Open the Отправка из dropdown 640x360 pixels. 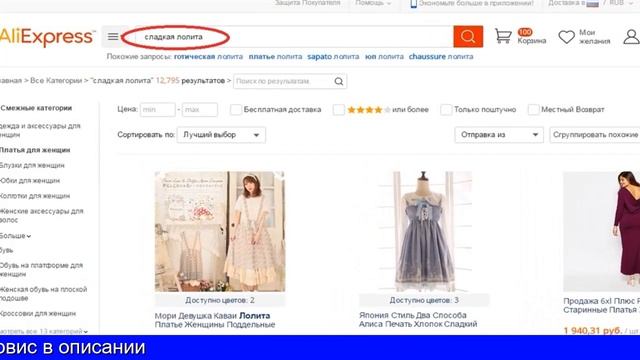coord(499,135)
